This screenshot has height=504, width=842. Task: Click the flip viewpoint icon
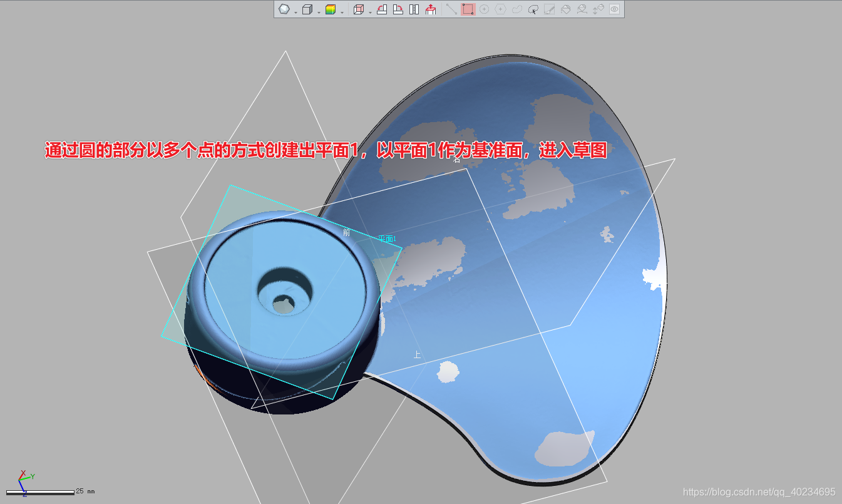(x=414, y=9)
